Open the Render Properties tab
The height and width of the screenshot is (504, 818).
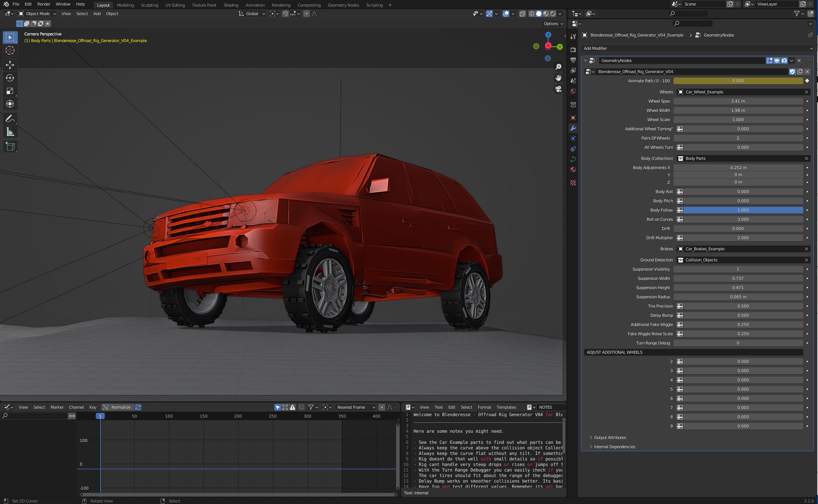pos(573,49)
